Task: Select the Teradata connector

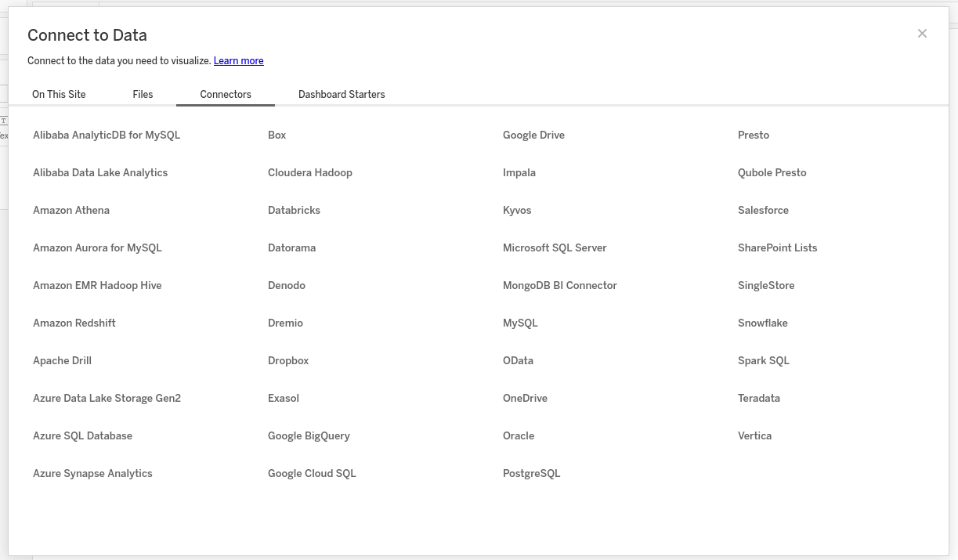Action: [x=759, y=398]
